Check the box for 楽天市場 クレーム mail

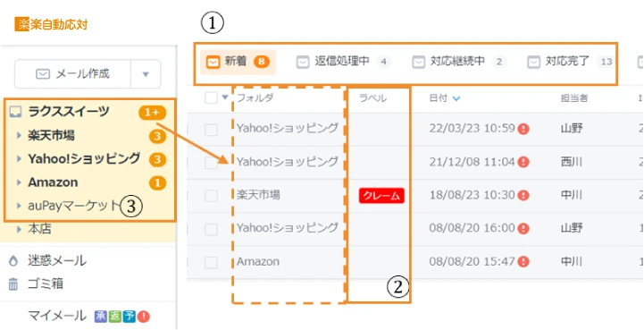tap(211, 196)
